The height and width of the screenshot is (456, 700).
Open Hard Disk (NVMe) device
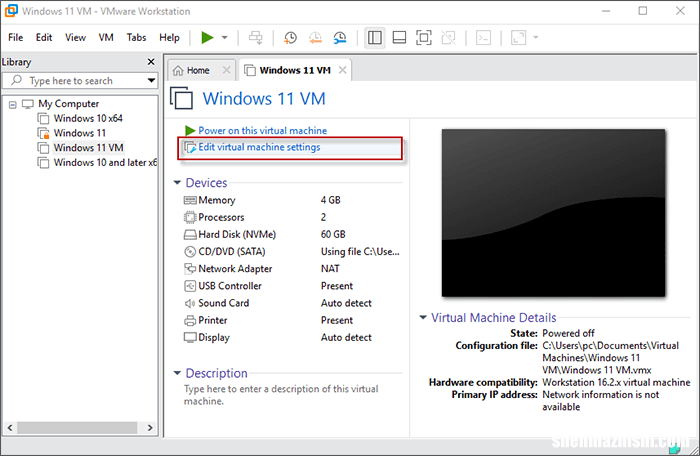pyautogui.click(x=237, y=234)
